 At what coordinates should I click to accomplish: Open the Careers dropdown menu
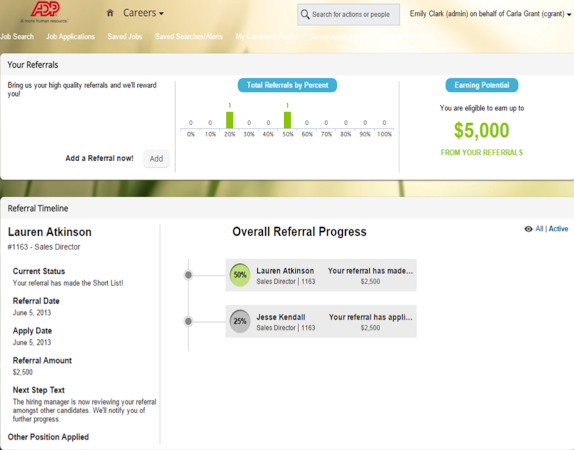143,13
